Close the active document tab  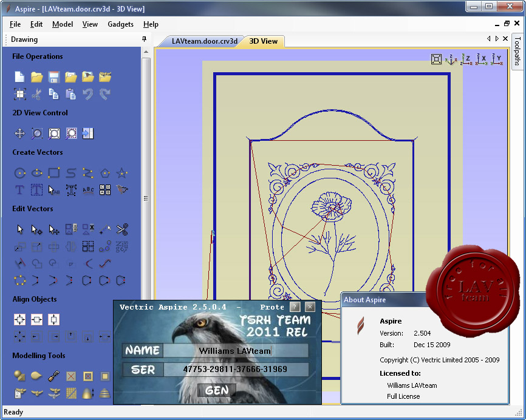tap(505, 39)
